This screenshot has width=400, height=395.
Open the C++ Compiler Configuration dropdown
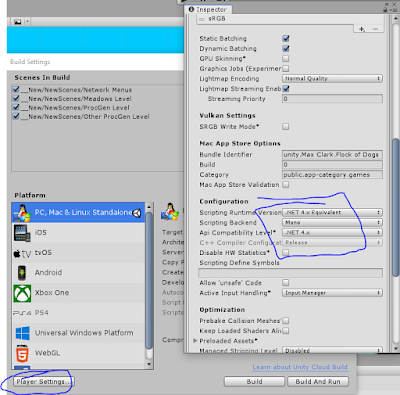[332, 243]
